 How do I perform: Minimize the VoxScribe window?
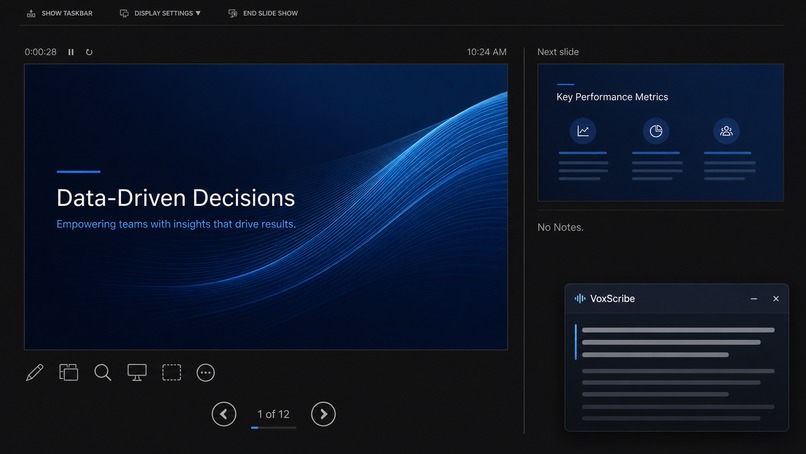[754, 299]
